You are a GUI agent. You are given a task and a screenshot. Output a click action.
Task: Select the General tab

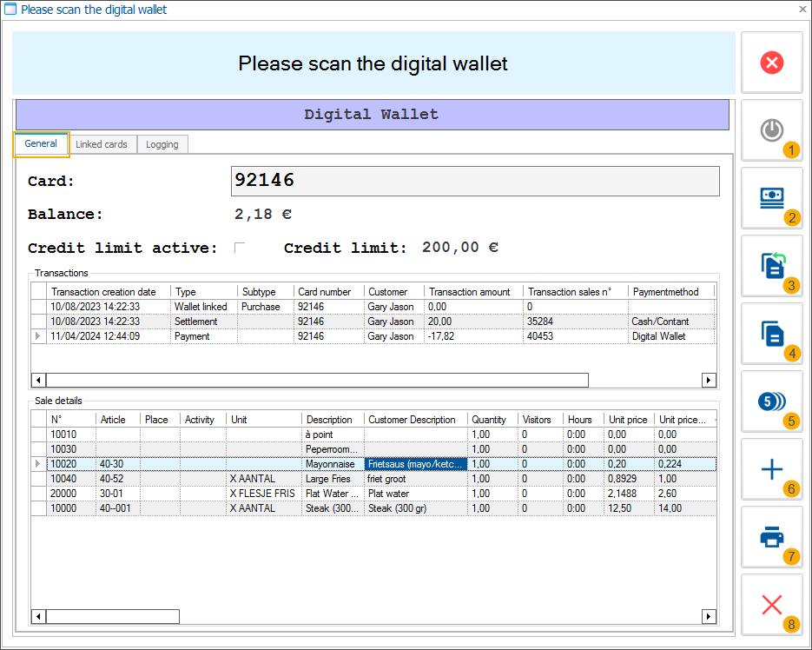pyautogui.click(x=41, y=144)
